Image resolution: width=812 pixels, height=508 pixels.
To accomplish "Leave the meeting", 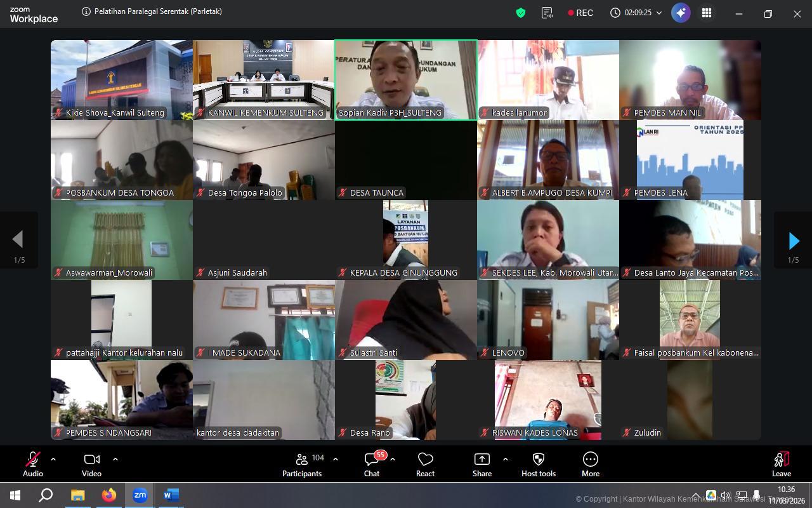I will (781, 464).
